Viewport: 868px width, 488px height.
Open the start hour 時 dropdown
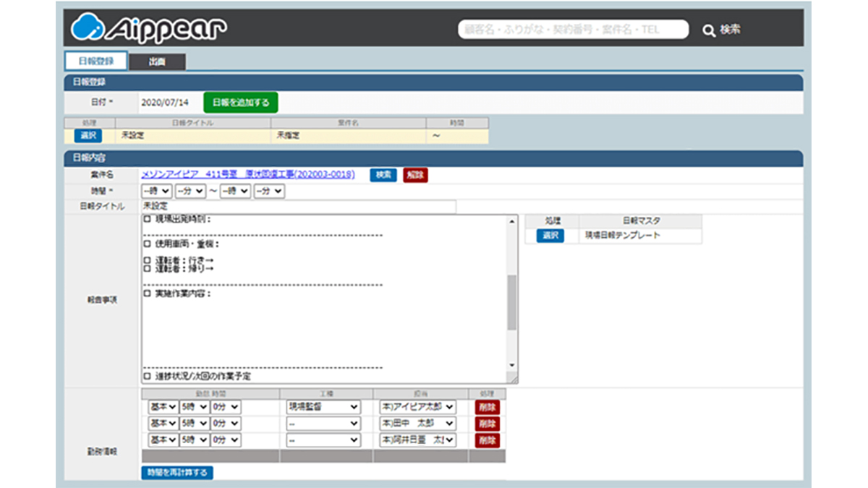[156, 191]
